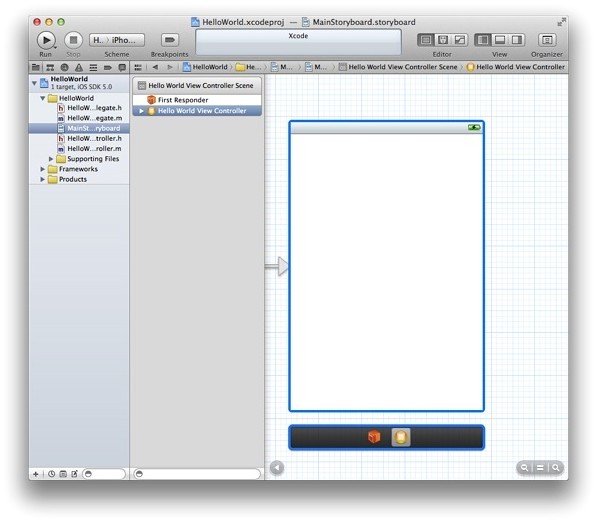
Task: Hide the document outline with arrow button
Action: point(277,468)
